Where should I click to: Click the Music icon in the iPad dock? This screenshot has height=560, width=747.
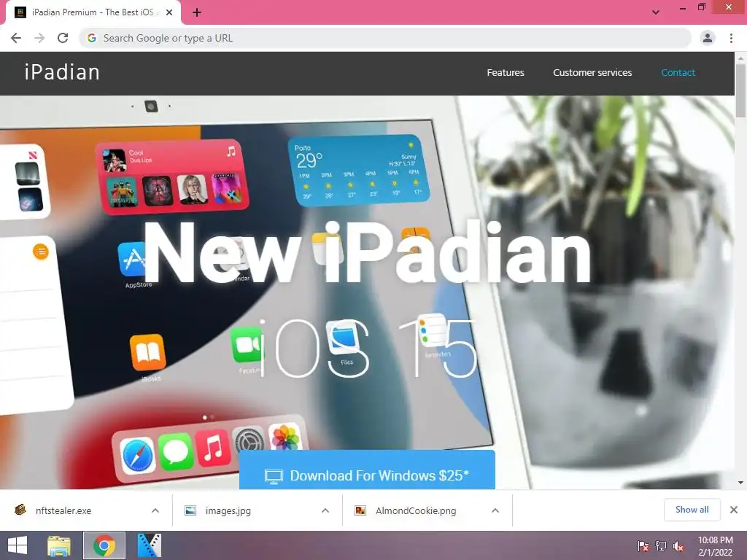pyautogui.click(x=212, y=448)
